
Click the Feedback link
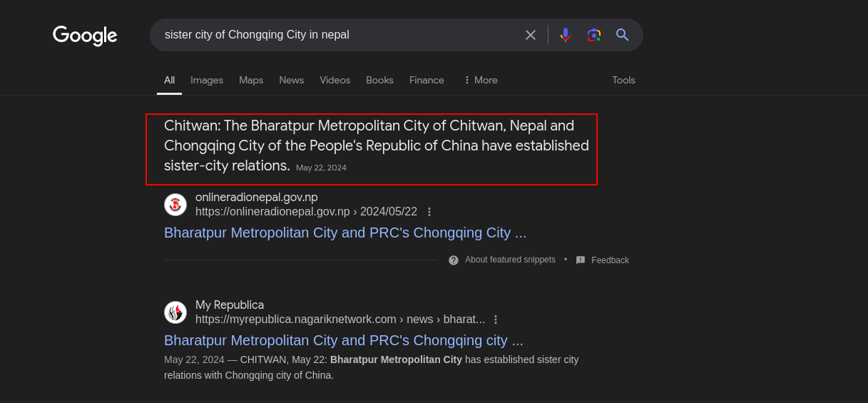click(610, 260)
